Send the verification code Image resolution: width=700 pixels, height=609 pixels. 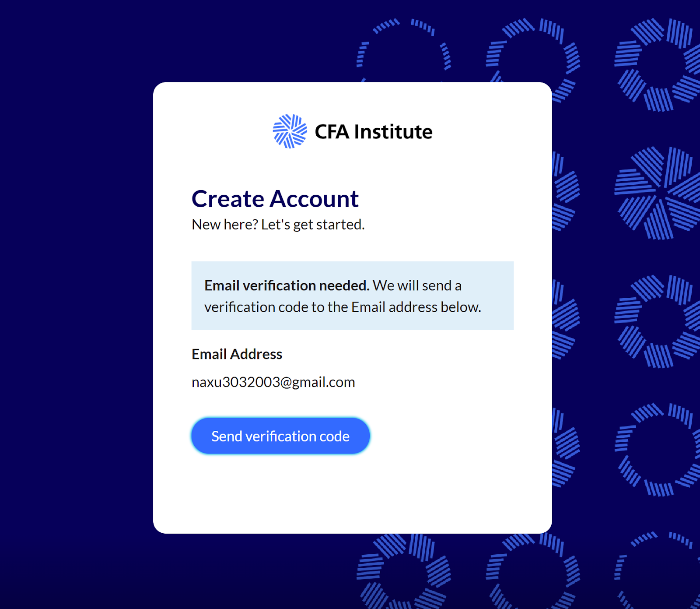[280, 436]
